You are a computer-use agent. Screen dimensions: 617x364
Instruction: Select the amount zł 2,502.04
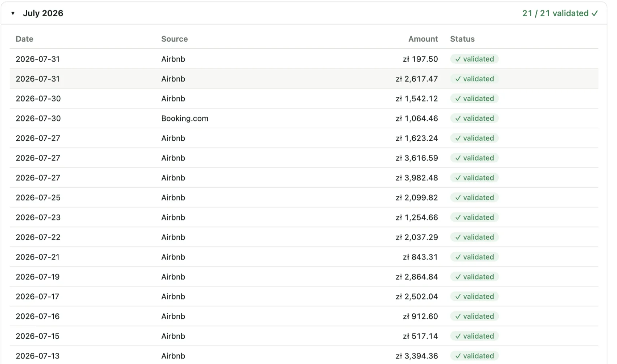417,297
